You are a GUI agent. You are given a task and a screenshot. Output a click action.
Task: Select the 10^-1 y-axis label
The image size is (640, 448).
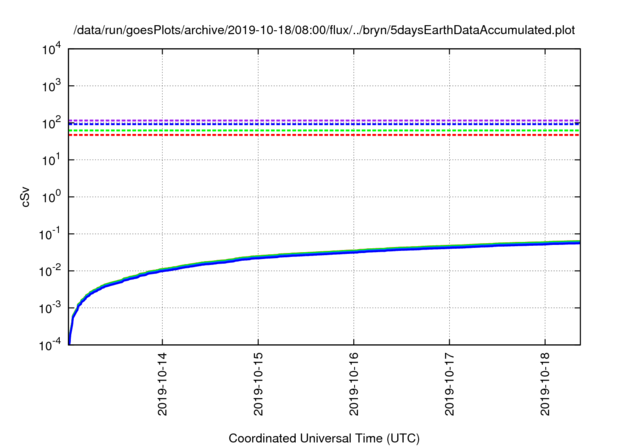[x=49, y=234]
